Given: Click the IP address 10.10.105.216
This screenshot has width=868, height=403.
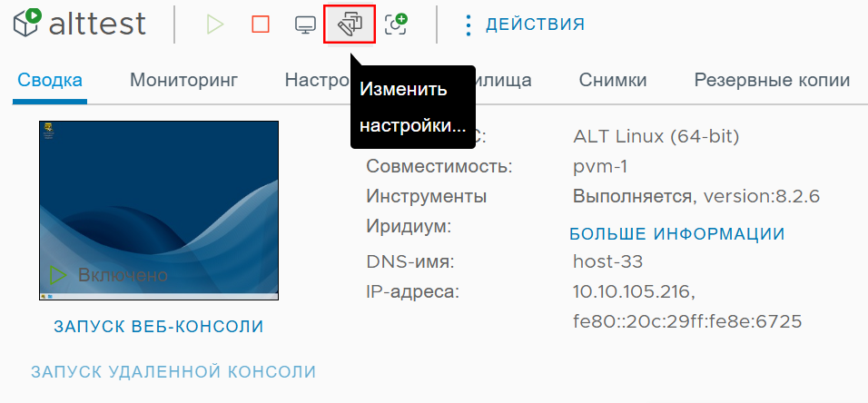Looking at the screenshot, I should 635,291.
